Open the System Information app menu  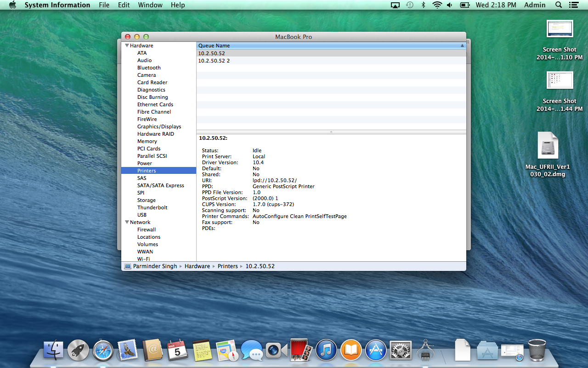pyautogui.click(x=57, y=5)
